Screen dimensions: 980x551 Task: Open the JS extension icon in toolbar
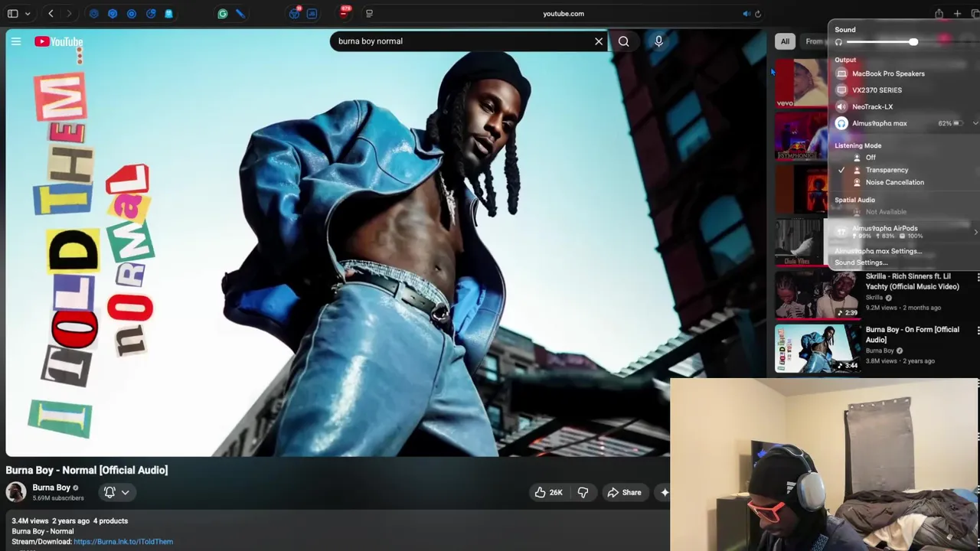pyautogui.click(x=312, y=14)
